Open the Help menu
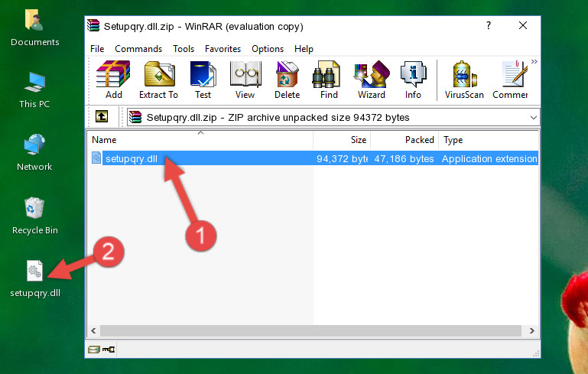Viewport: 588px width, 374px height. 304,49
